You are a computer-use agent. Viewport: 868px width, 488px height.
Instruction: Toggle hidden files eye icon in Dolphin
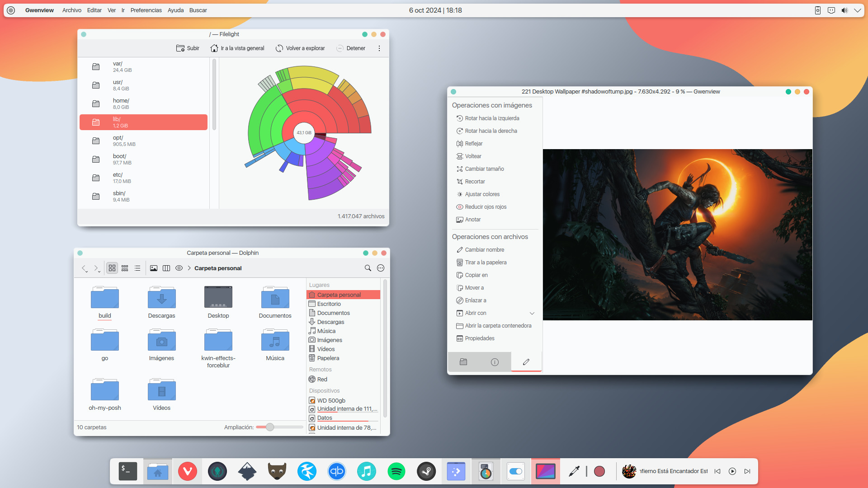[179, 268]
